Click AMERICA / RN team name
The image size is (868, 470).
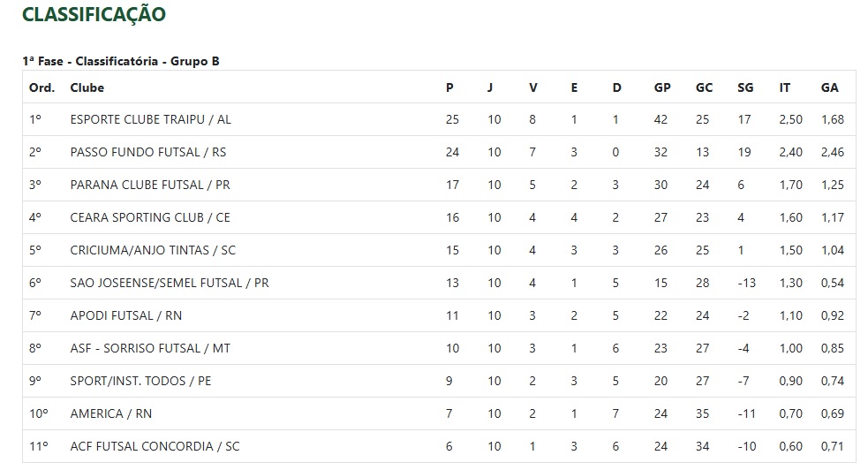click(110, 413)
